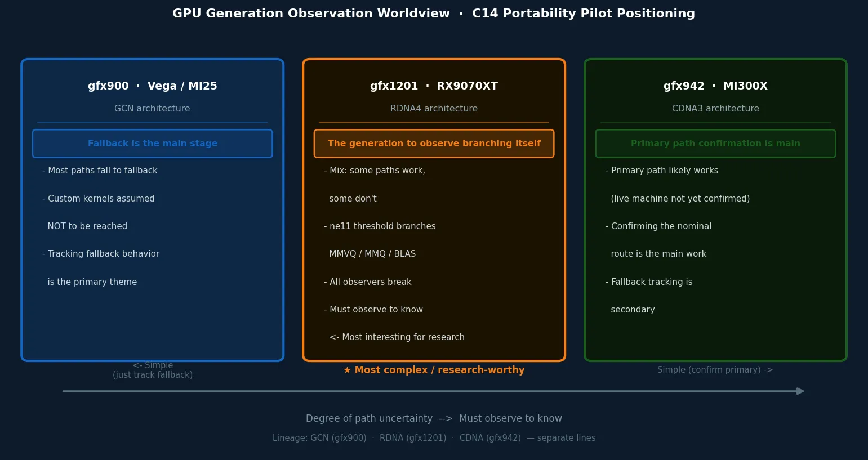This screenshot has height=460, width=868.
Task: Click the 'Degree of path uncertainty' caption
Action: coord(434,418)
